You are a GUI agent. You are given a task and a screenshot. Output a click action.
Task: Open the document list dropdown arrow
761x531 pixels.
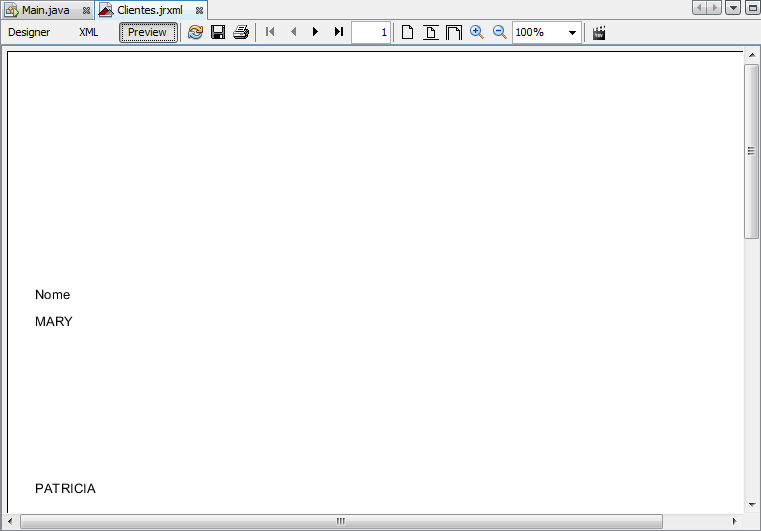click(733, 8)
